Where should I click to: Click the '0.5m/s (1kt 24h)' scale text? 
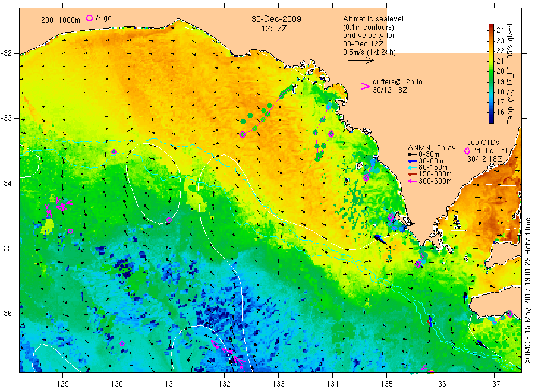click(369, 52)
